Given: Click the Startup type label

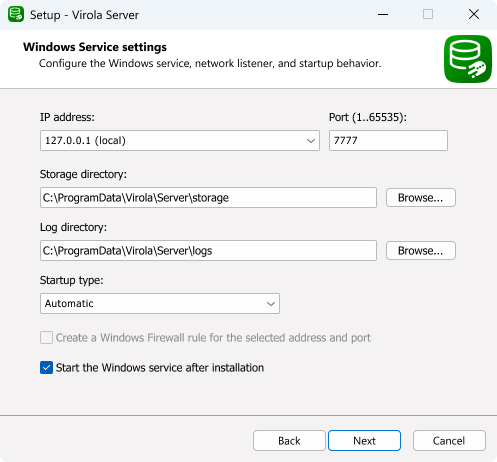Looking at the screenshot, I should [x=72, y=280].
